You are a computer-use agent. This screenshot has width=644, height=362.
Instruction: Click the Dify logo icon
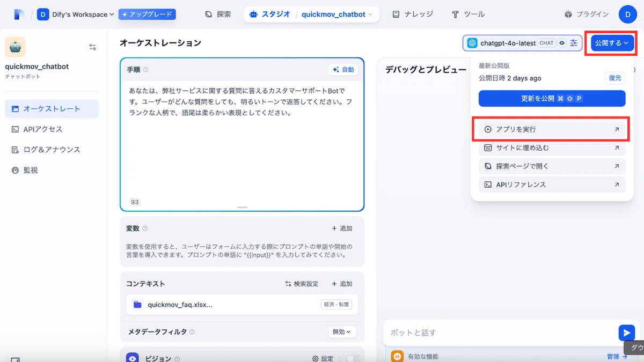pos(19,14)
